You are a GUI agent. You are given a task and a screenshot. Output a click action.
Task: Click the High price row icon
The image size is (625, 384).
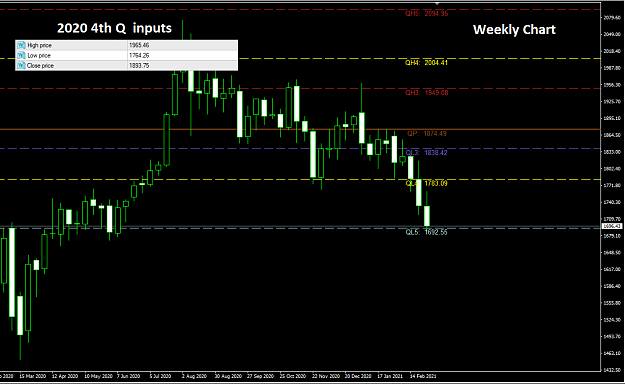[21, 45]
